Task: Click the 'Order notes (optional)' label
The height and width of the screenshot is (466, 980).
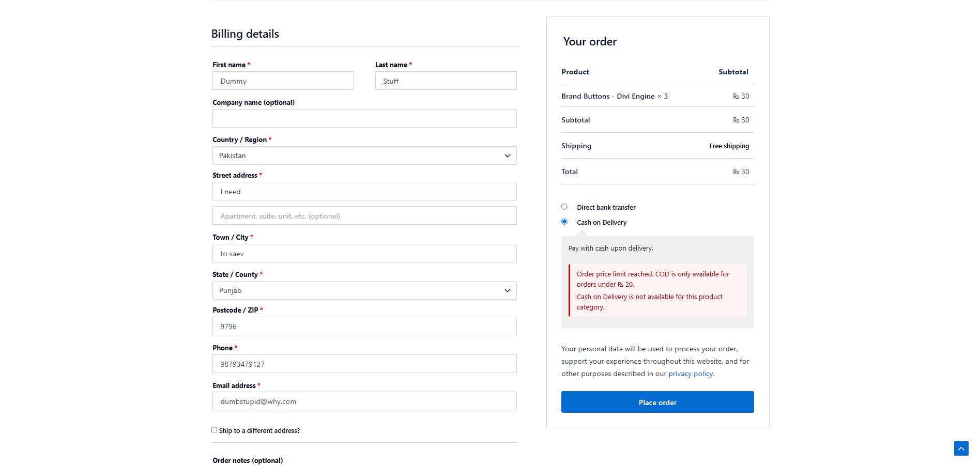Action: coord(248,460)
